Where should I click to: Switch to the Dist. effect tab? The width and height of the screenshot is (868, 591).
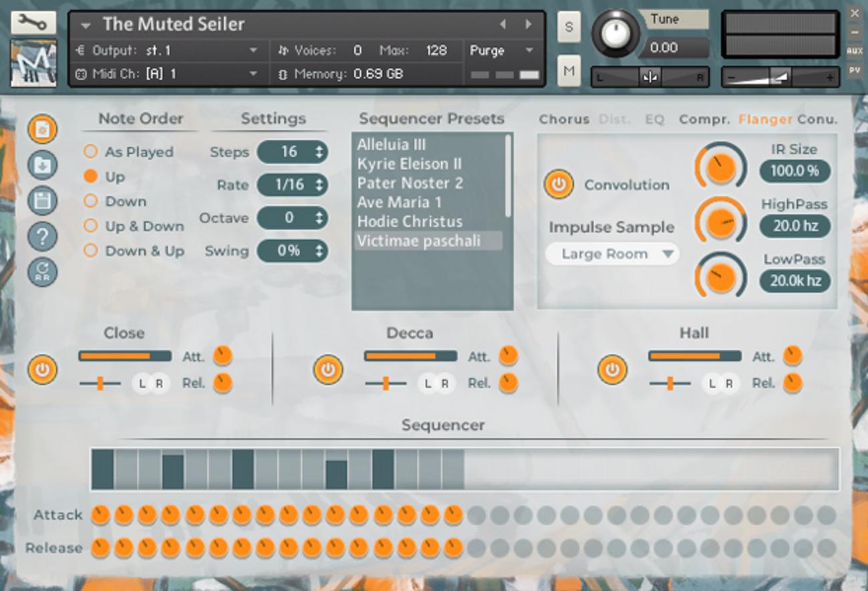(x=614, y=120)
